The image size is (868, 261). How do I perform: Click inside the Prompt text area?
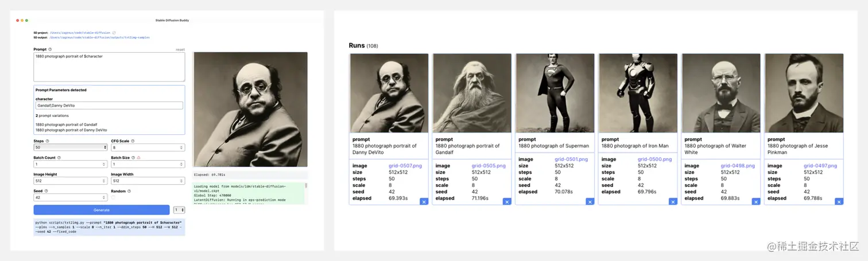pyautogui.click(x=109, y=67)
